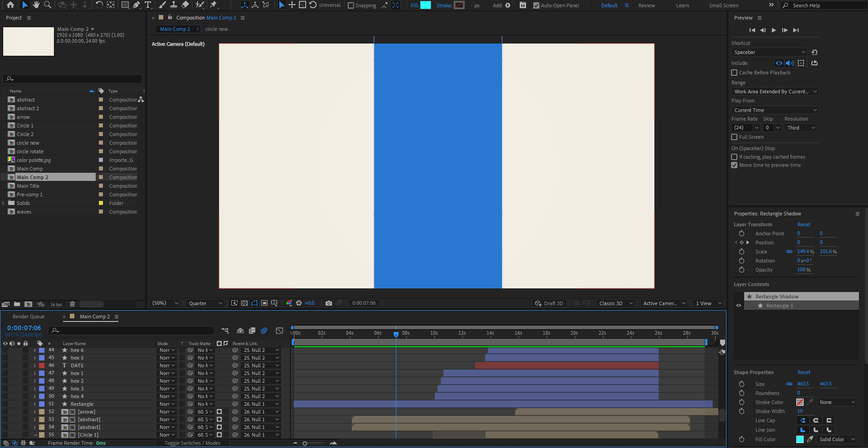
Task: Switch to the Review workspace
Action: click(x=646, y=5)
